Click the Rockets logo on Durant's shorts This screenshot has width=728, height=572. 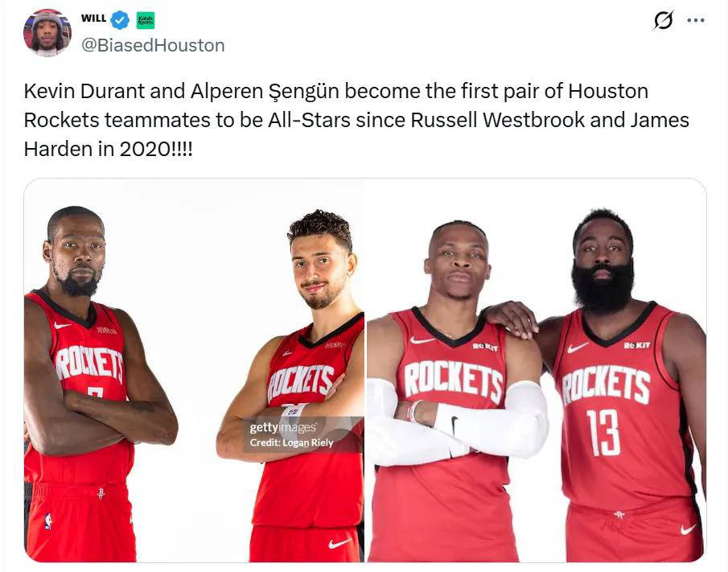click(x=101, y=492)
